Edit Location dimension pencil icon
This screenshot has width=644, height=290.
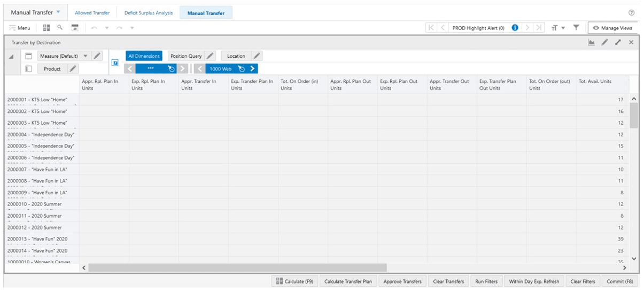257,56
